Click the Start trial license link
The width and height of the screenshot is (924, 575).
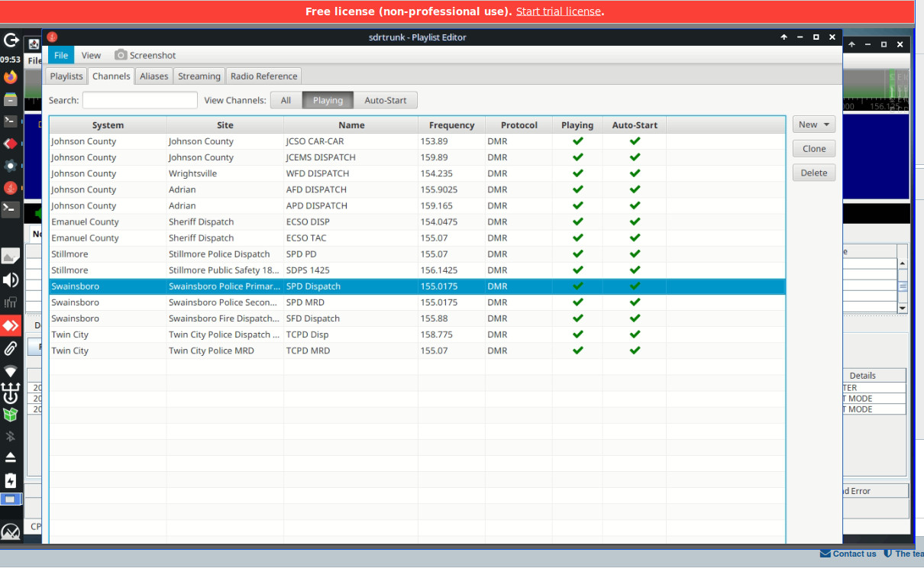(559, 11)
